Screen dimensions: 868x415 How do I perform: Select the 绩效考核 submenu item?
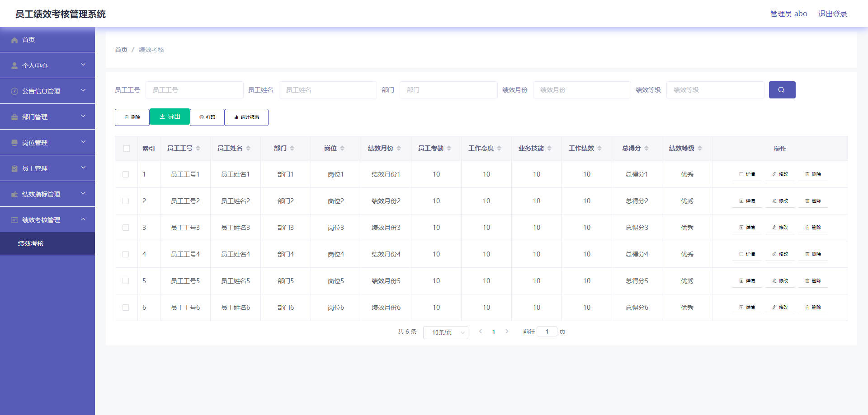coord(47,243)
